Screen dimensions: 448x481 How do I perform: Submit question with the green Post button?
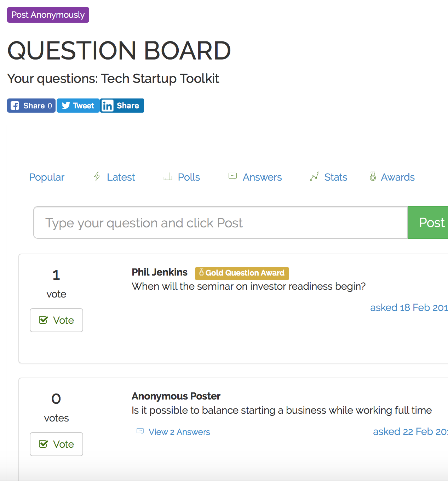click(428, 222)
